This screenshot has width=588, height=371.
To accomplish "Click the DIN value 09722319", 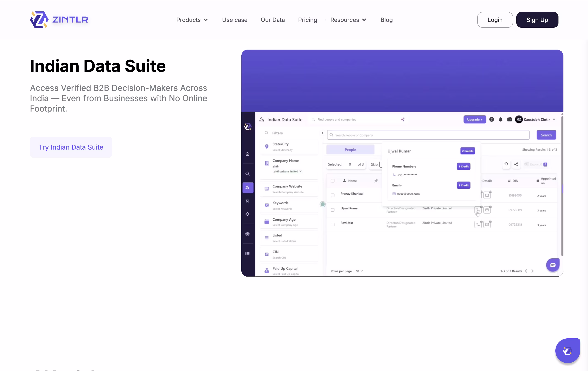I will pos(515,210).
